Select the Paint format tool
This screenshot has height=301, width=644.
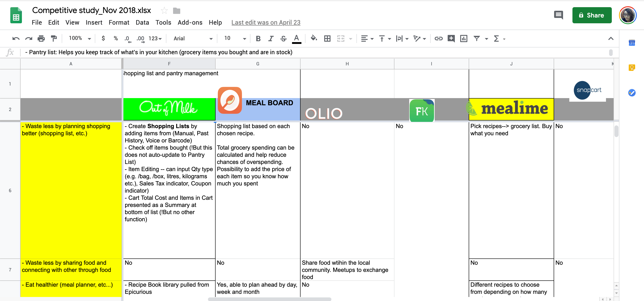54,39
